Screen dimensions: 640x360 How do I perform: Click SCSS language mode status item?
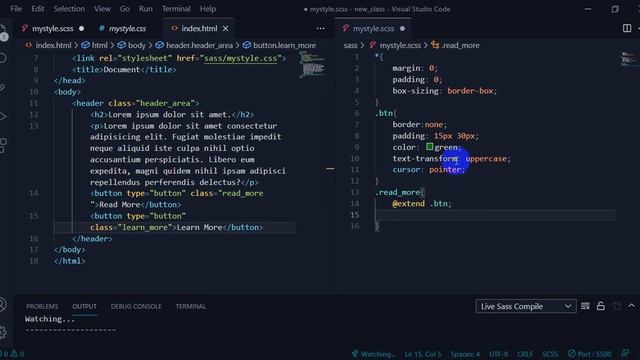click(550, 354)
